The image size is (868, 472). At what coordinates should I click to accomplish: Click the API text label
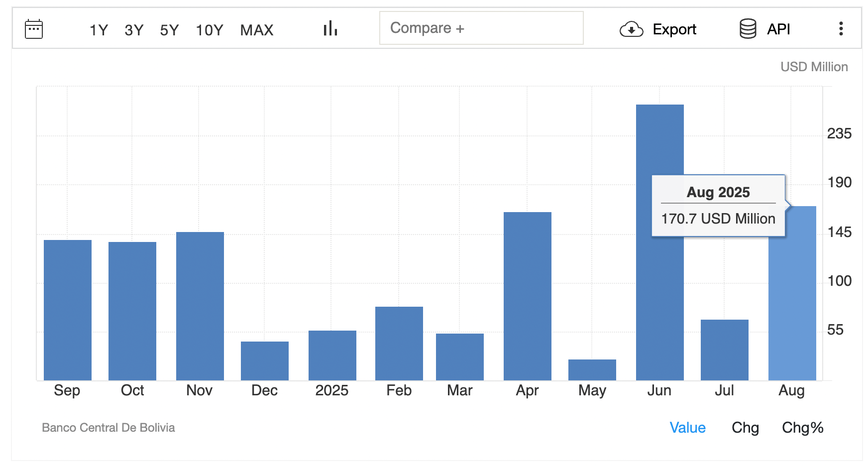(778, 29)
